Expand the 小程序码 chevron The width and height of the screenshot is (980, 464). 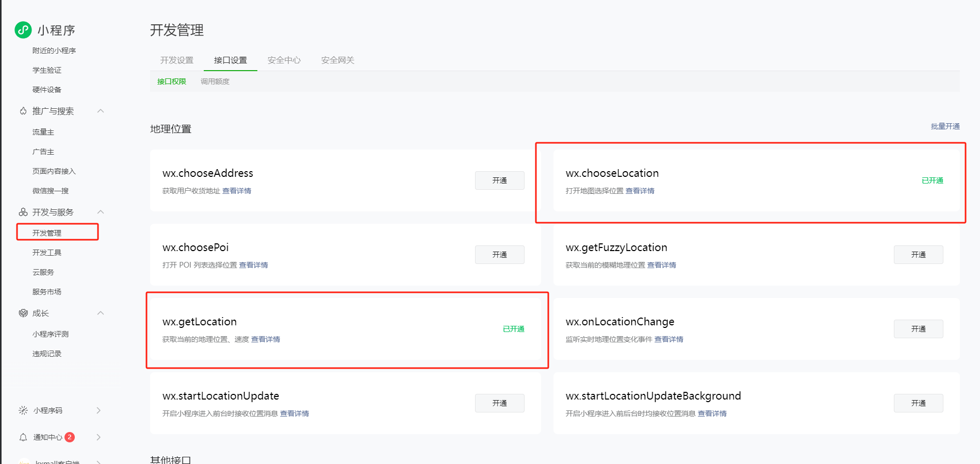pyautogui.click(x=99, y=410)
